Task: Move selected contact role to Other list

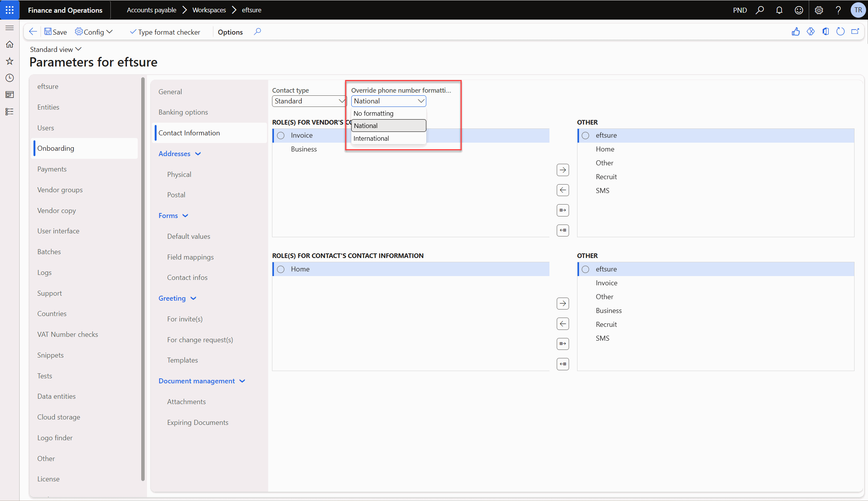Action: (x=563, y=304)
